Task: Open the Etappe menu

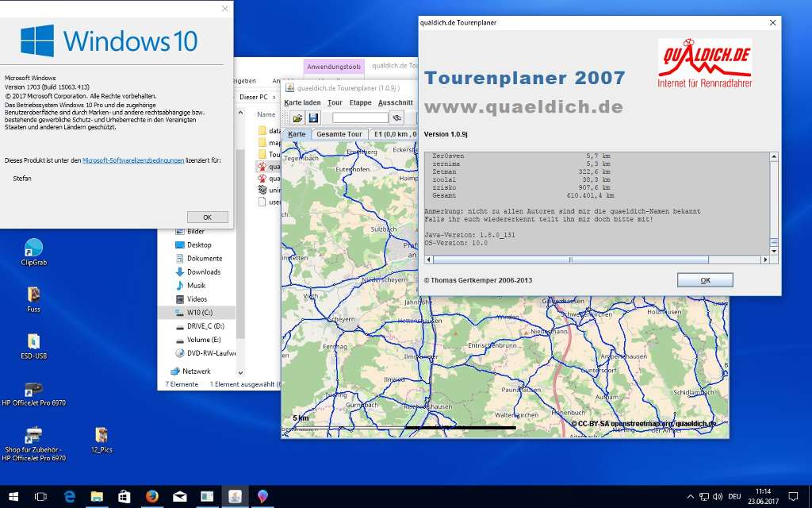Action: click(x=360, y=102)
